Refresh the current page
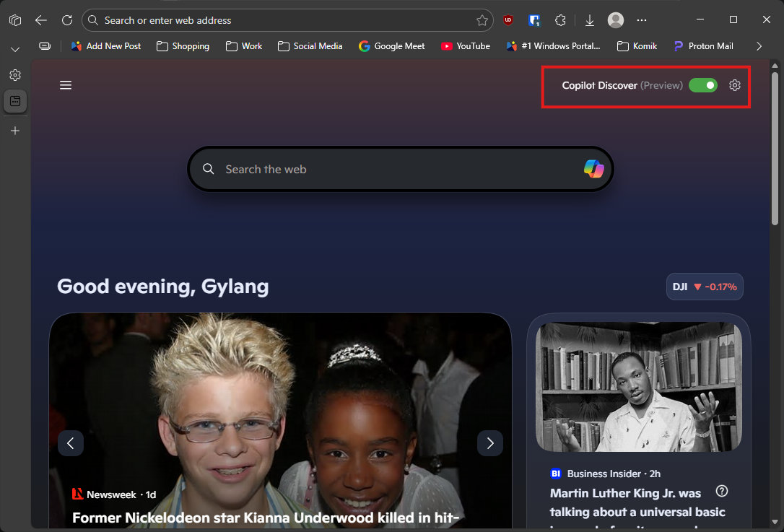The height and width of the screenshot is (532, 784). (67, 20)
